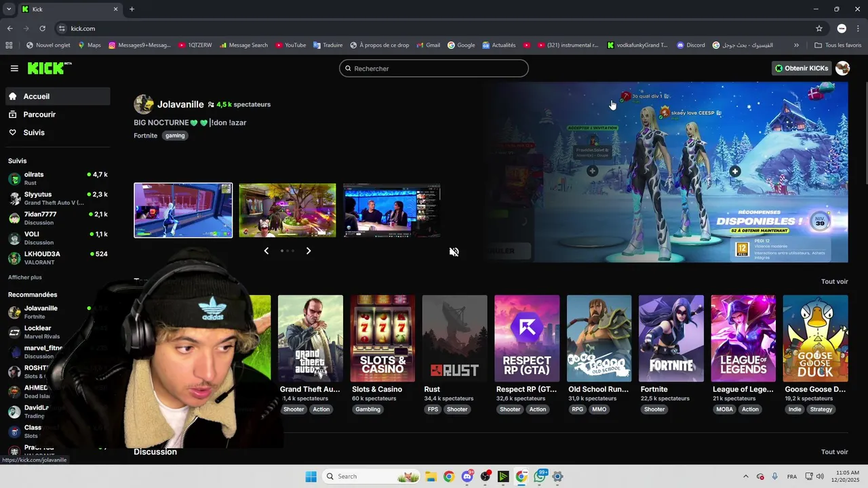Click Indie tag under Goose Goose Duck
The height and width of the screenshot is (488, 868).
click(795, 409)
